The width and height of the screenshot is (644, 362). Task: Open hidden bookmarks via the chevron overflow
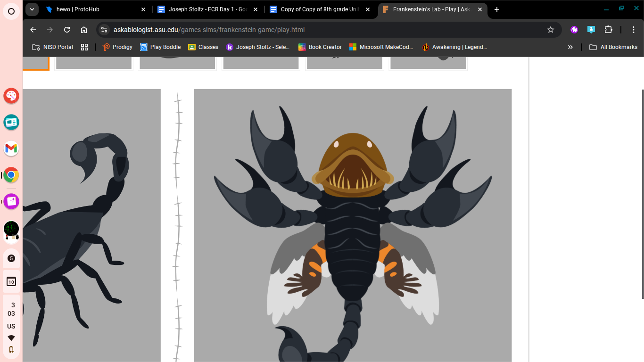coord(570,47)
